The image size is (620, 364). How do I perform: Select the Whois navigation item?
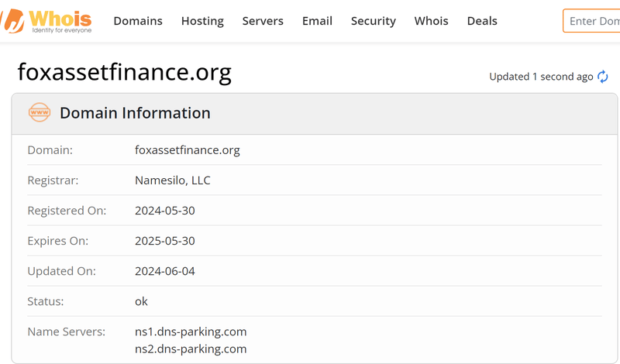coord(431,21)
